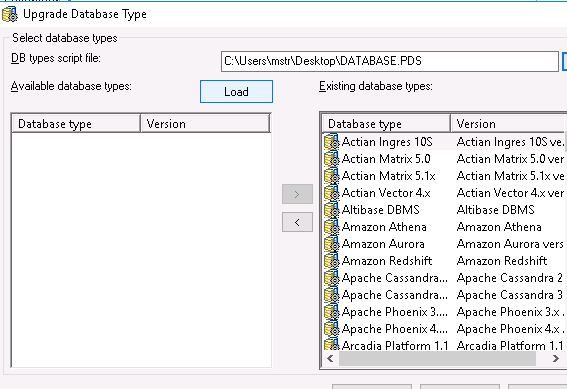This screenshot has width=567, height=389.
Task: Click the Apache Phoenix 4.x version cell
Action: 510,329
